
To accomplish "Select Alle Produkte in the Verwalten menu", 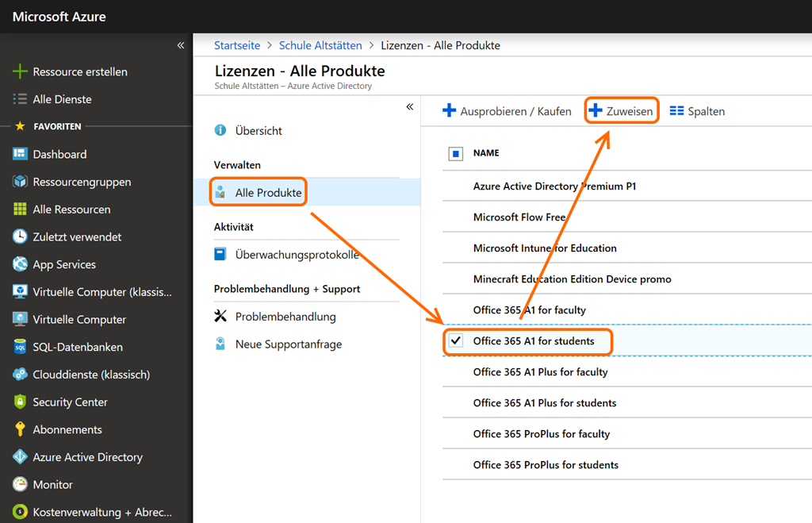I will 267,193.
